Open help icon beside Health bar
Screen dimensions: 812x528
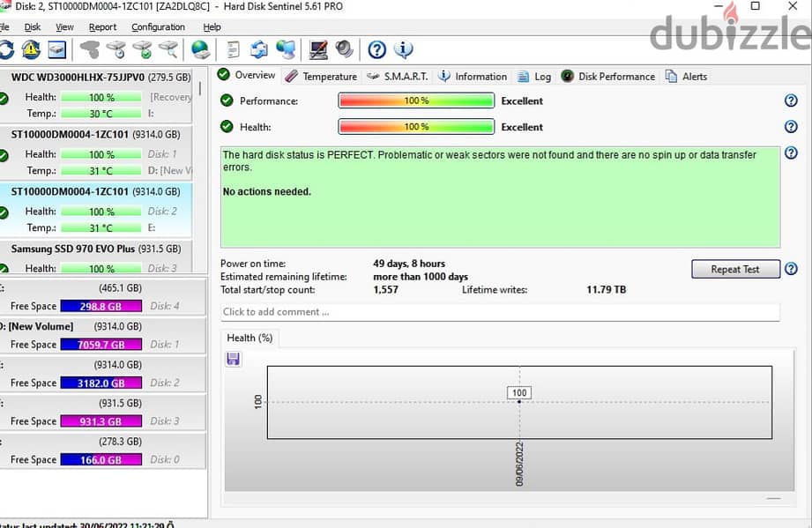791,126
